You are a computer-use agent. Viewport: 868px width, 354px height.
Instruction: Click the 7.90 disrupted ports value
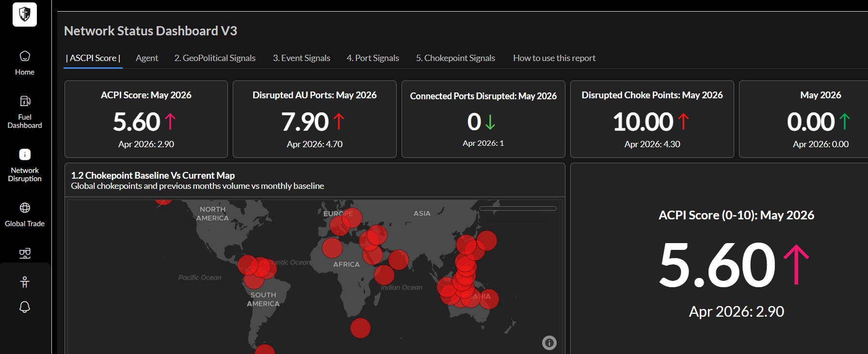[305, 122]
